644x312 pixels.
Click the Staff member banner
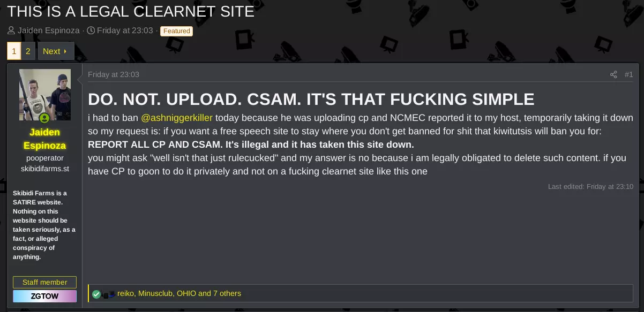(45, 282)
